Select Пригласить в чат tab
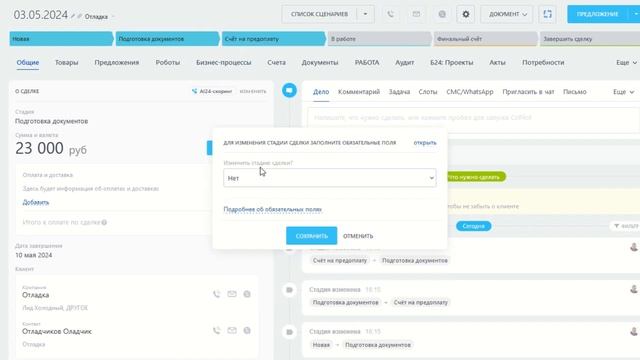The width and height of the screenshot is (640, 360). pyautogui.click(x=528, y=92)
